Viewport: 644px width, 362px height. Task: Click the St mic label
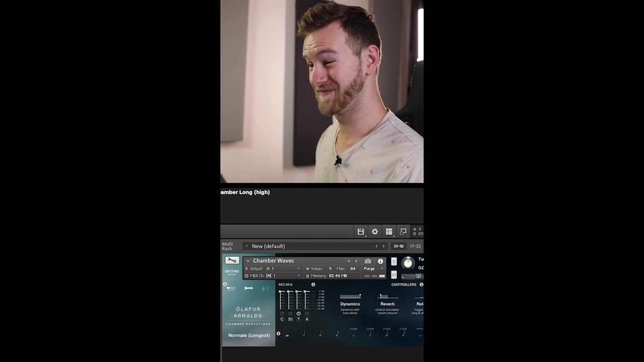tap(290, 319)
